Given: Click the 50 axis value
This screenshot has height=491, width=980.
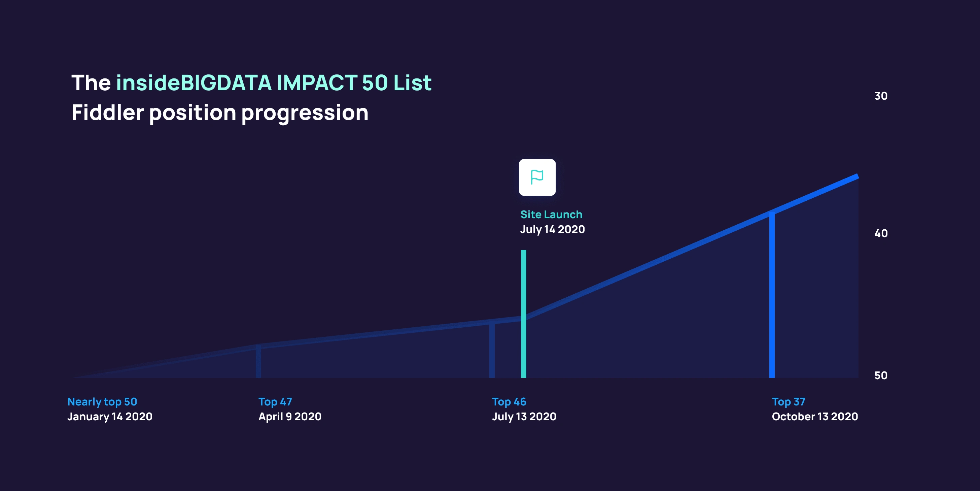Looking at the screenshot, I should coord(881,376).
